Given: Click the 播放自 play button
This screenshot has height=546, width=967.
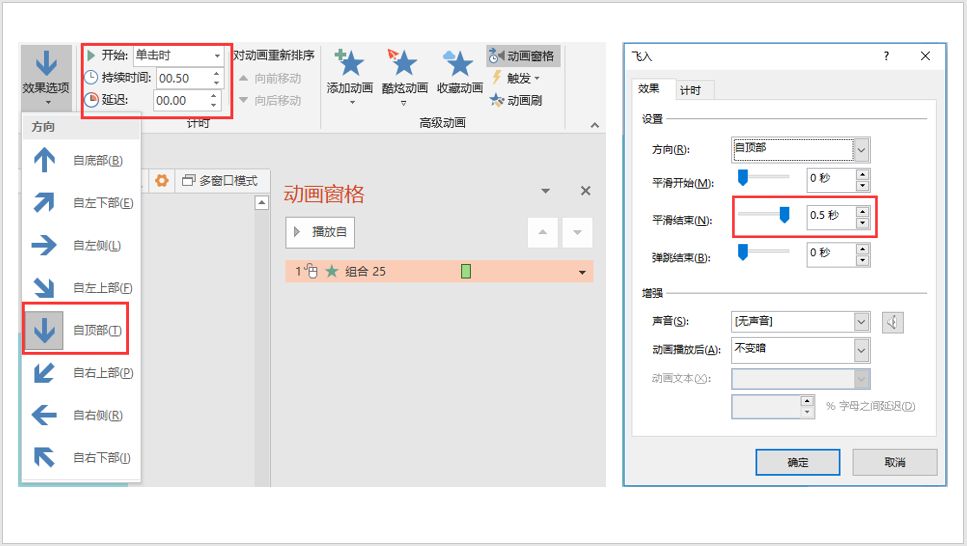Looking at the screenshot, I should pyautogui.click(x=321, y=232).
